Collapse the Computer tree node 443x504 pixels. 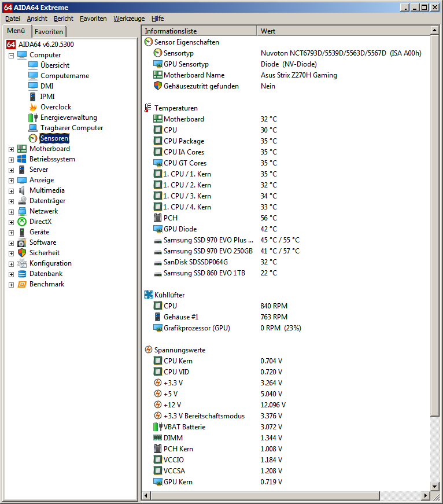11,56
